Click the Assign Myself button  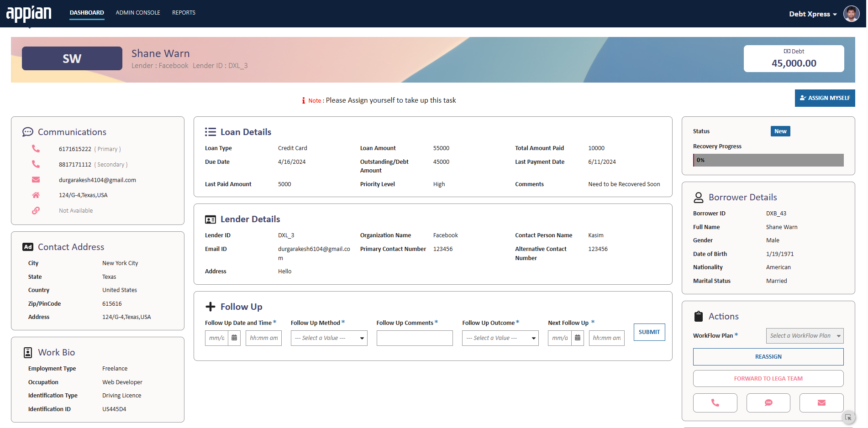825,98
